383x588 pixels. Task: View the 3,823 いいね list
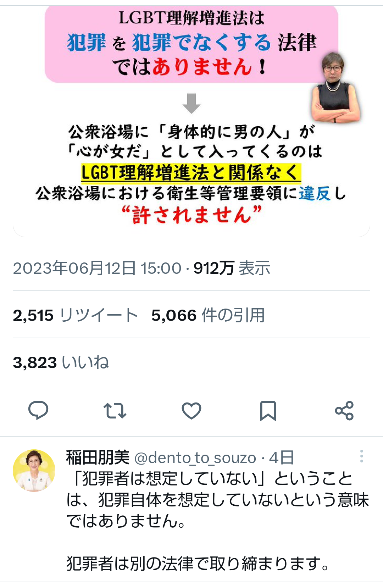pos(61,362)
